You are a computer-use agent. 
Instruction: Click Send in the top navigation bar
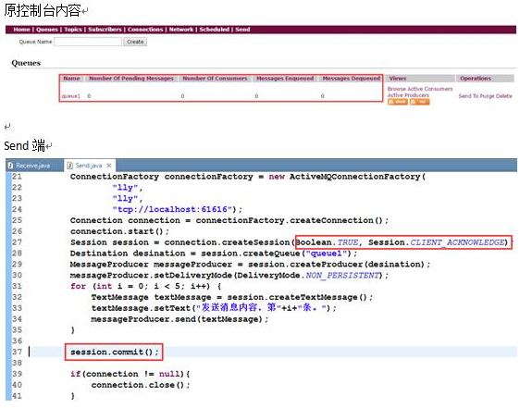(242, 30)
